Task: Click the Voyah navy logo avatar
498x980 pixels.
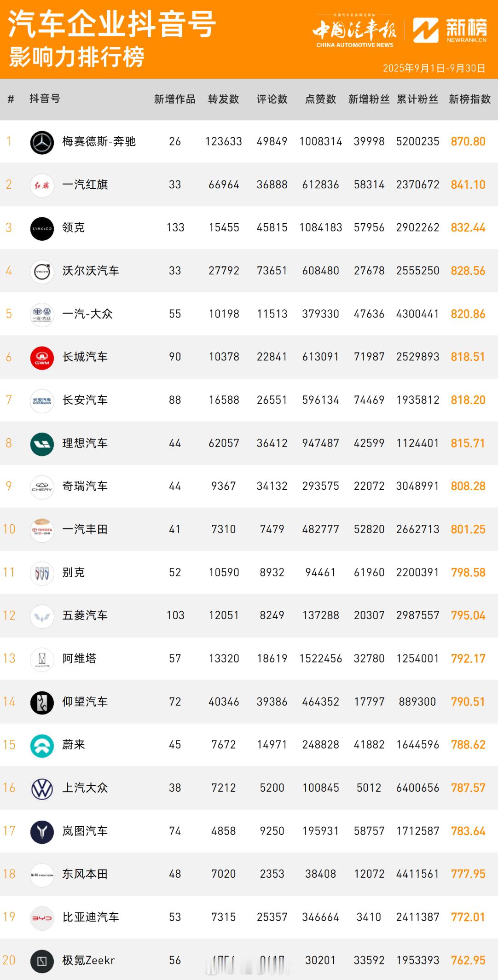Action: pos(42,832)
